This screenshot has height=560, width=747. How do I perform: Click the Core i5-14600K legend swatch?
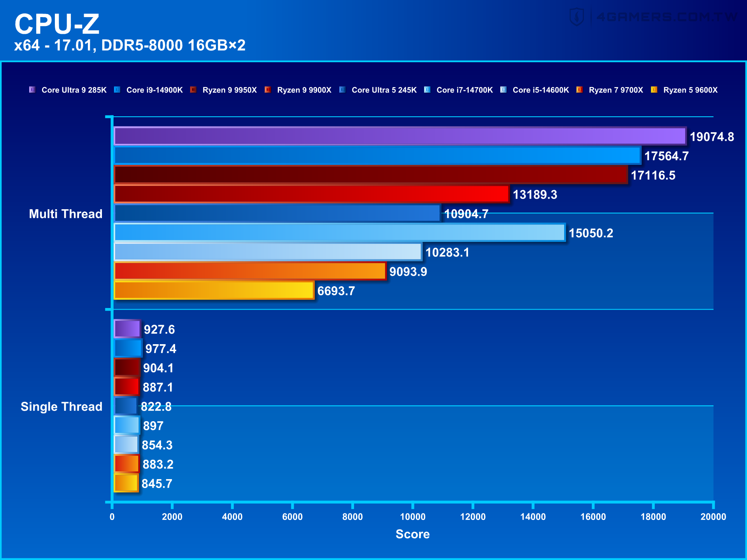[x=503, y=90]
